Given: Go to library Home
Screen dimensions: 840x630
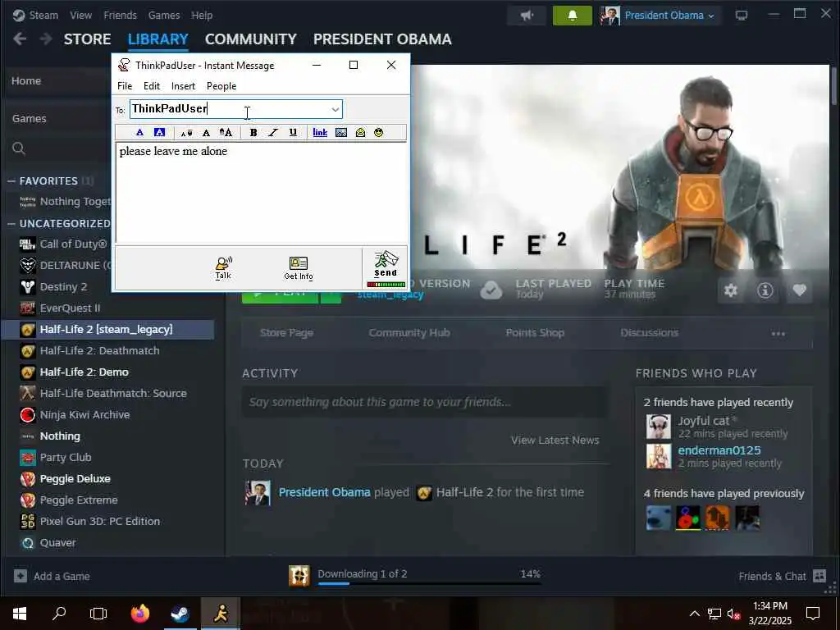Looking at the screenshot, I should pyautogui.click(x=26, y=81).
